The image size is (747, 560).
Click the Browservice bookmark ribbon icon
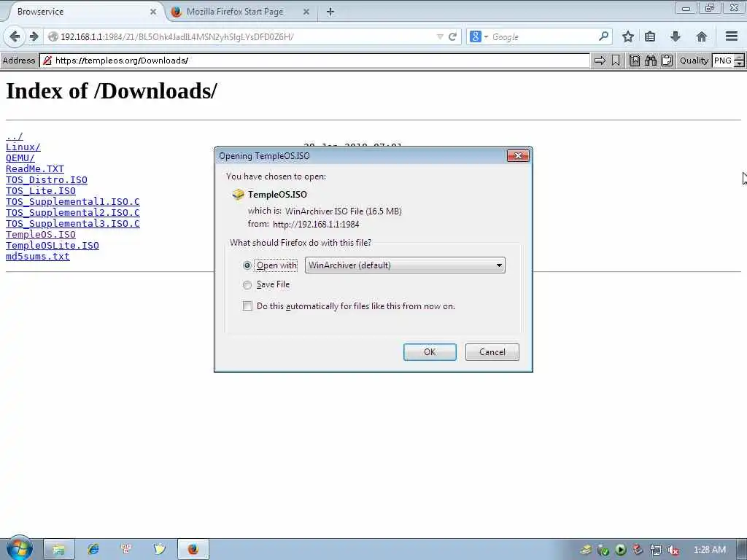coord(616,61)
